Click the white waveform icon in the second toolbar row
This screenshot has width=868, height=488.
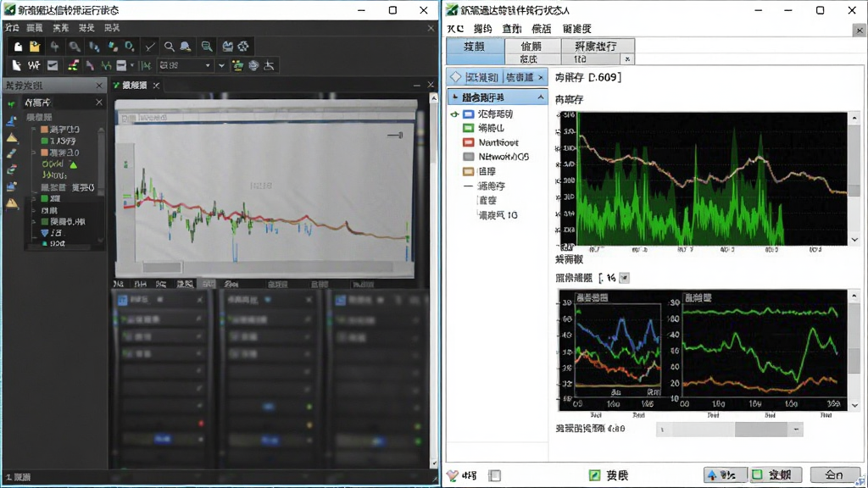click(34, 66)
